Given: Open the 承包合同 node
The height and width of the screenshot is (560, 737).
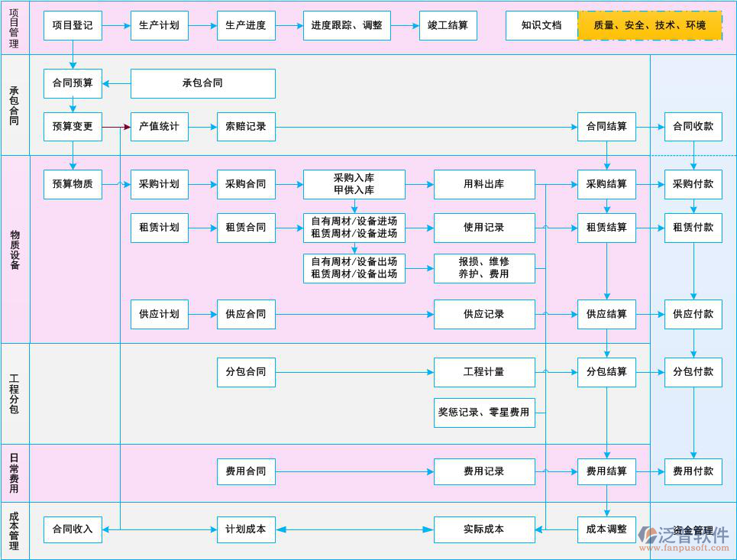Looking at the screenshot, I should click(x=203, y=83).
